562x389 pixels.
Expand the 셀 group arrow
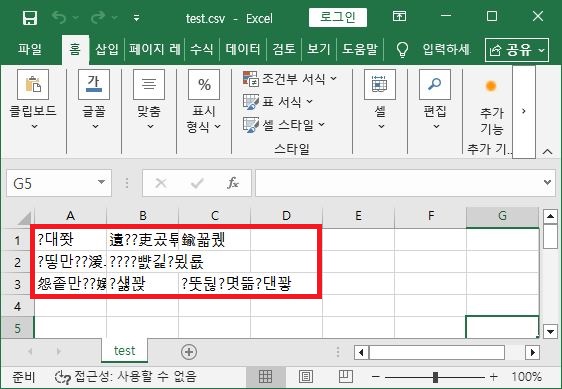(x=381, y=126)
